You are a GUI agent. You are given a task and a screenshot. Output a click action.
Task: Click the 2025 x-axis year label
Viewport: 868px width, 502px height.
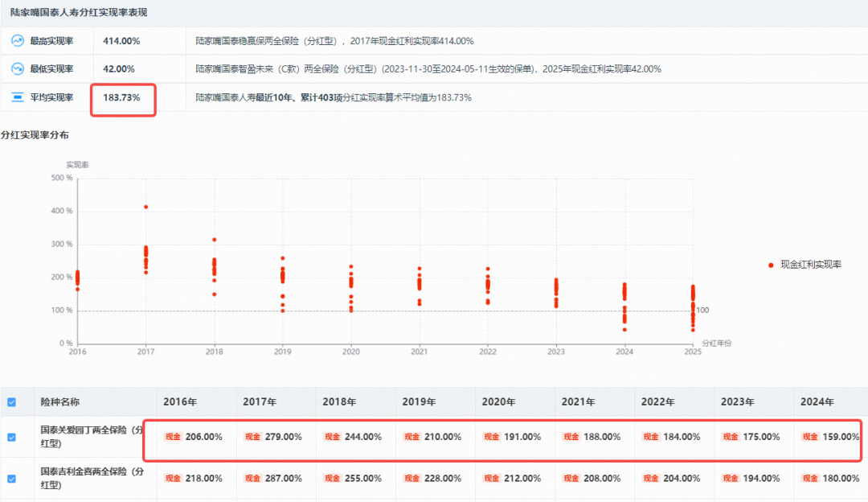(x=693, y=352)
